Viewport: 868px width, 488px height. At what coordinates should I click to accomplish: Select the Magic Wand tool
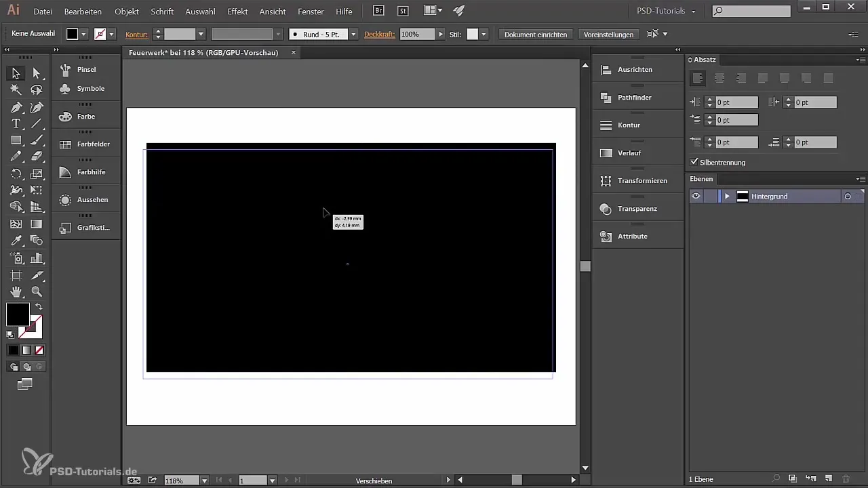pyautogui.click(x=16, y=89)
